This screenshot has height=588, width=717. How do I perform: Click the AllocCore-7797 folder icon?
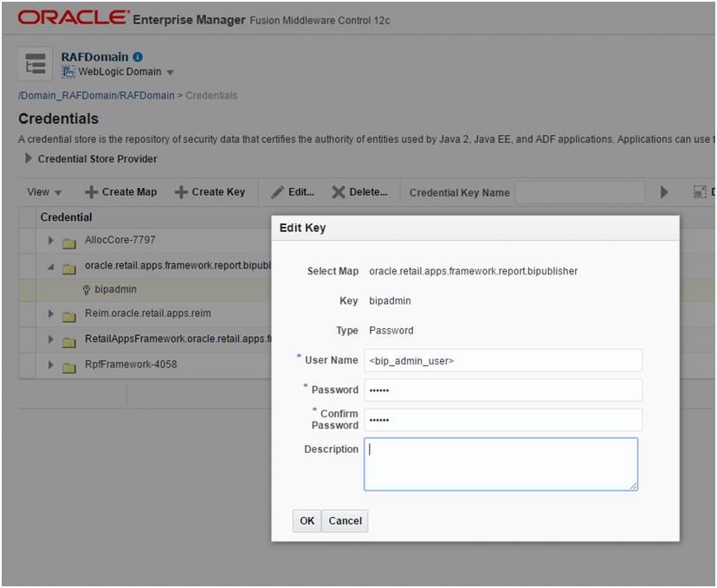click(x=69, y=242)
